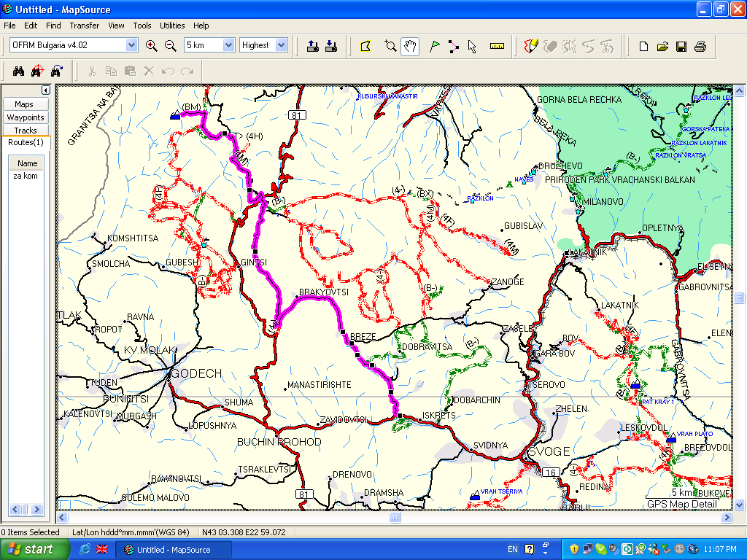Click the map's vertical scrollbar up arrow
The width and height of the screenshot is (747, 560).
point(739,90)
